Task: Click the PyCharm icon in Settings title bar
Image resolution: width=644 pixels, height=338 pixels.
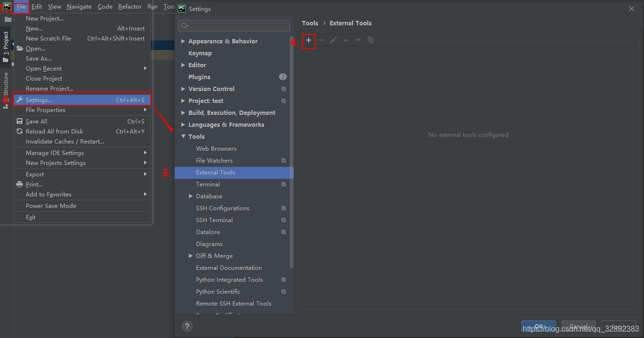Action: [x=182, y=9]
